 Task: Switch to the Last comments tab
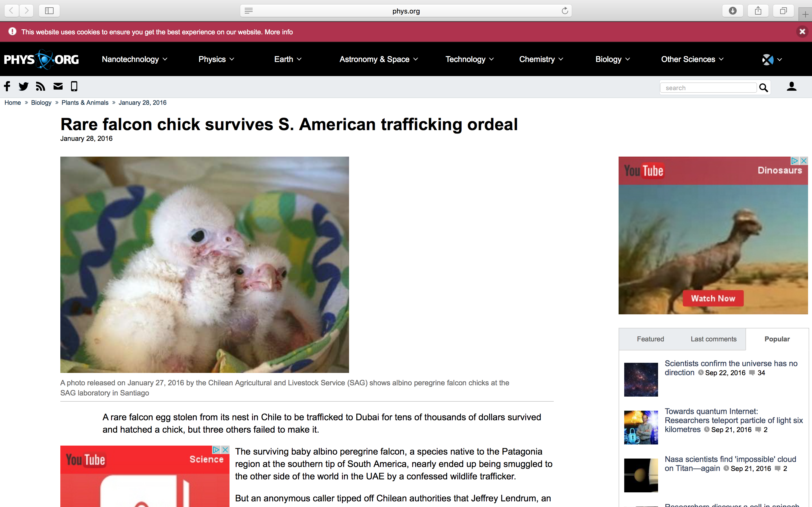click(x=713, y=339)
